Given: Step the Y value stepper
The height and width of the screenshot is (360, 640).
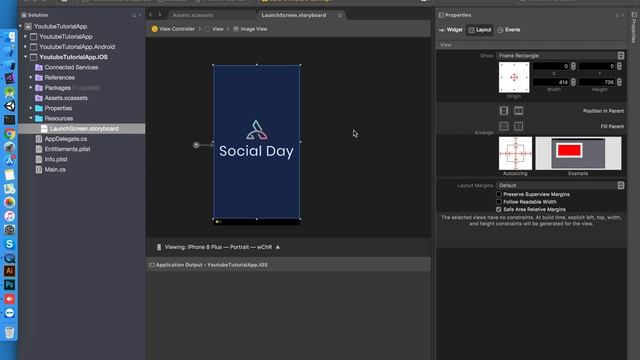Looking at the screenshot, I should (619, 66).
